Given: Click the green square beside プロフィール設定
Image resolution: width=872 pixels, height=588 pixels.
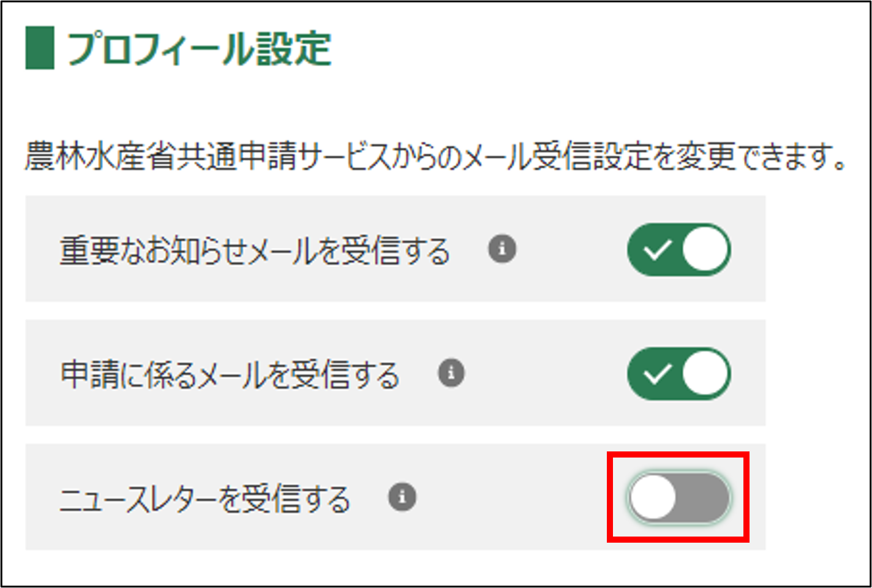Looking at the screenshot, I should pos(40,48).
